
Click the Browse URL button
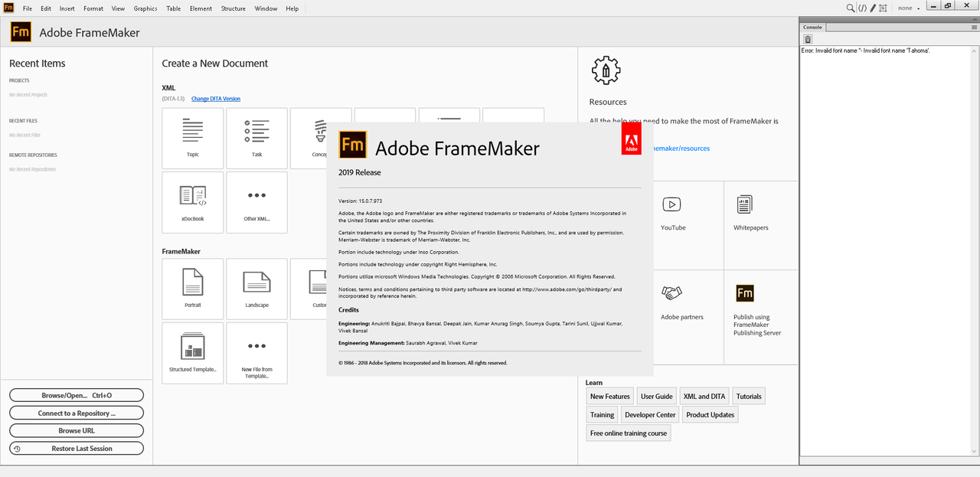click(77, 430)
